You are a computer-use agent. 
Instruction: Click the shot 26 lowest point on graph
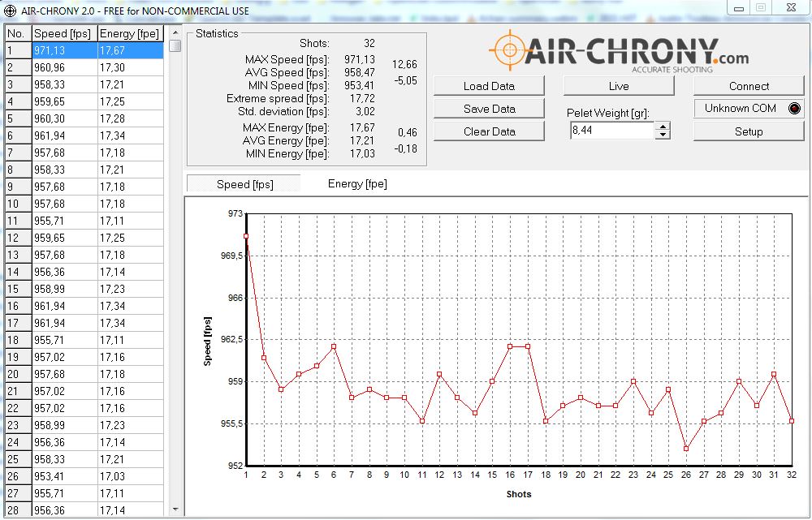coord(685,449)
